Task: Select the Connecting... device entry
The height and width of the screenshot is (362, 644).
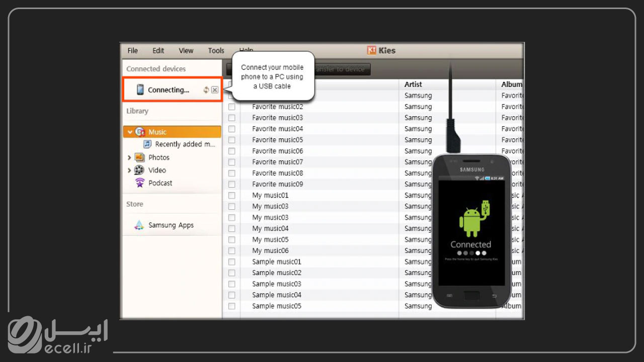Action: tap(172, 89)
